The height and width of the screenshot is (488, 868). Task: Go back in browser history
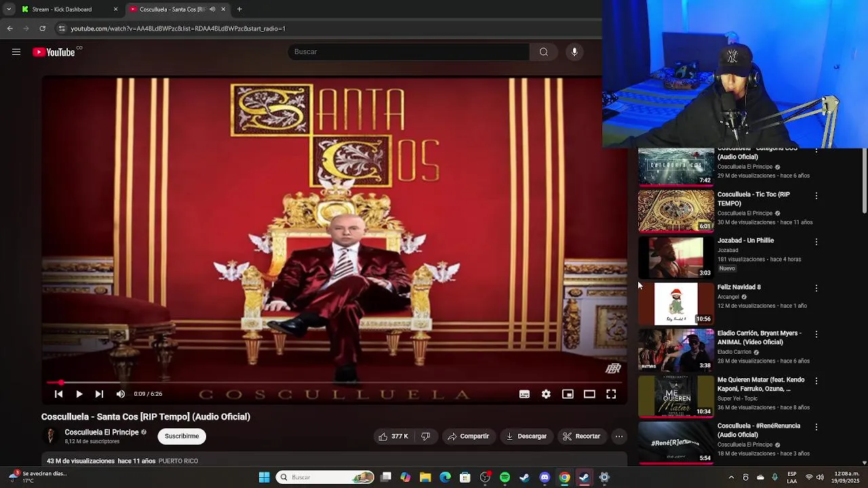(9, 28)
